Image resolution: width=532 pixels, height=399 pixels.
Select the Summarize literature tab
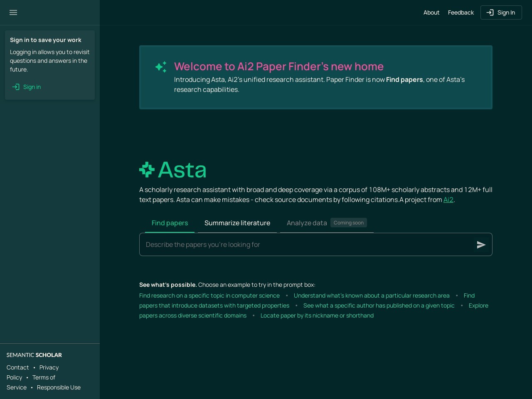point(237,223)
